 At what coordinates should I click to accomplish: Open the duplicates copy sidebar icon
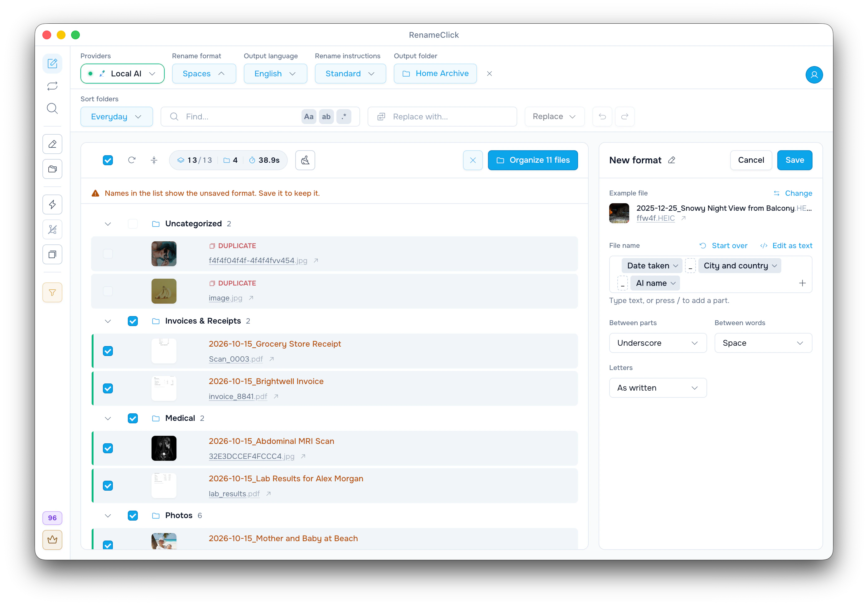point(52,254)
